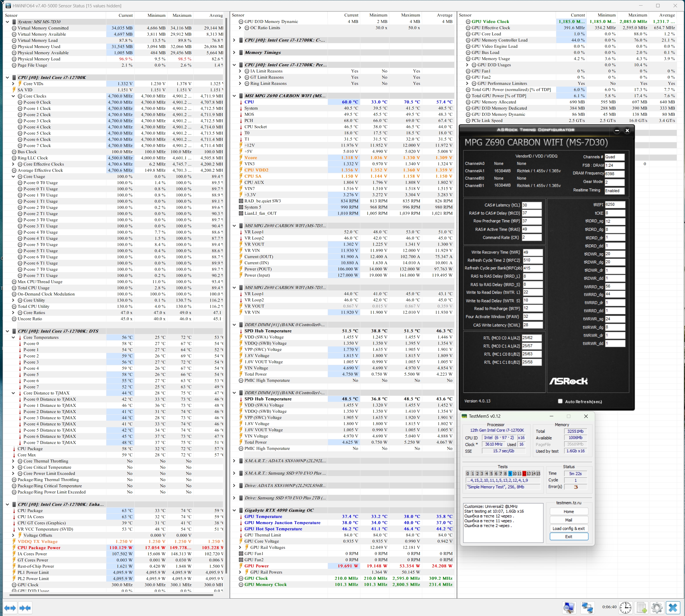Click the log file add icon
The height and width of the screenshot is (616, 685).
coord(641,608)
